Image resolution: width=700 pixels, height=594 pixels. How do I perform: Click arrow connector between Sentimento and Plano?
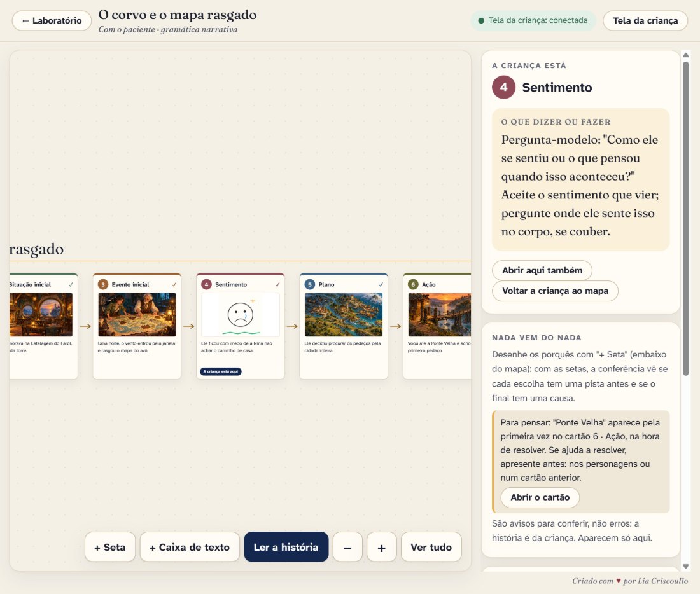(292, 326)
